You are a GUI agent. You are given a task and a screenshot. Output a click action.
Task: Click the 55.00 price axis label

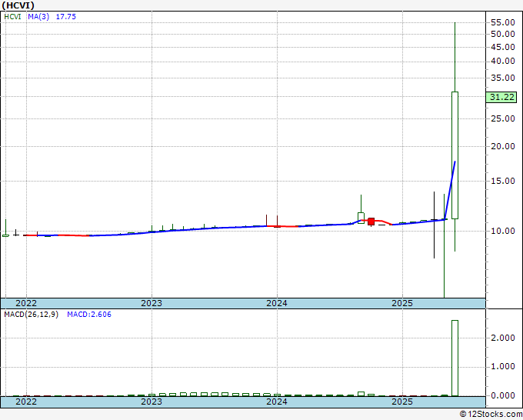[503, 22]
